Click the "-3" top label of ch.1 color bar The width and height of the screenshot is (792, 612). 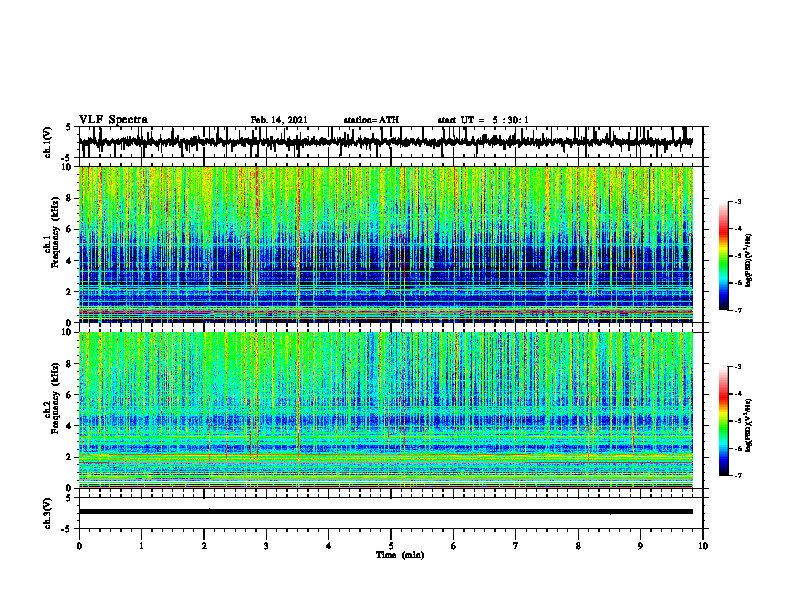coord(738,202)
